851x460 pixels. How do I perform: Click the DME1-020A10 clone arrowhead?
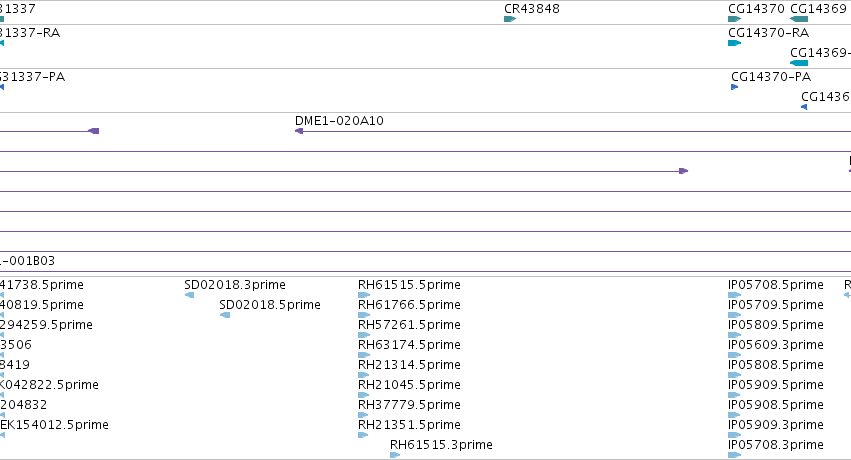(299, 131)
